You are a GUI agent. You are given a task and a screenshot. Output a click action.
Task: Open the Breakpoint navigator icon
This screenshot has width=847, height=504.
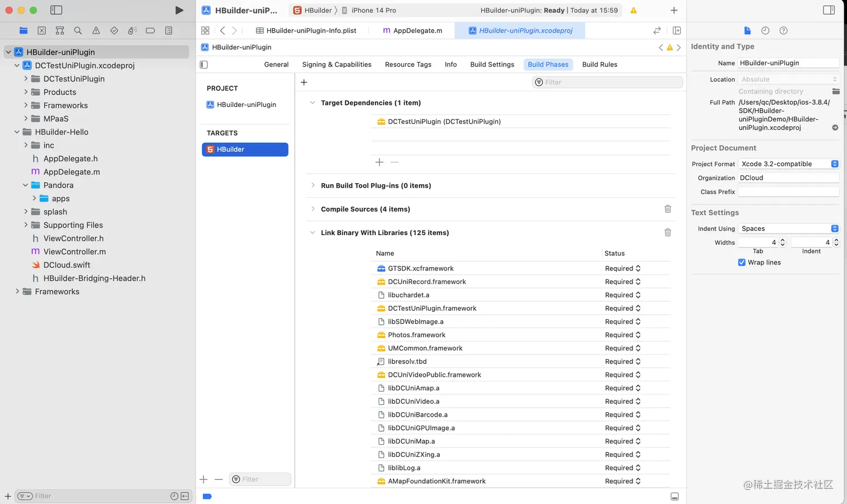150,31
